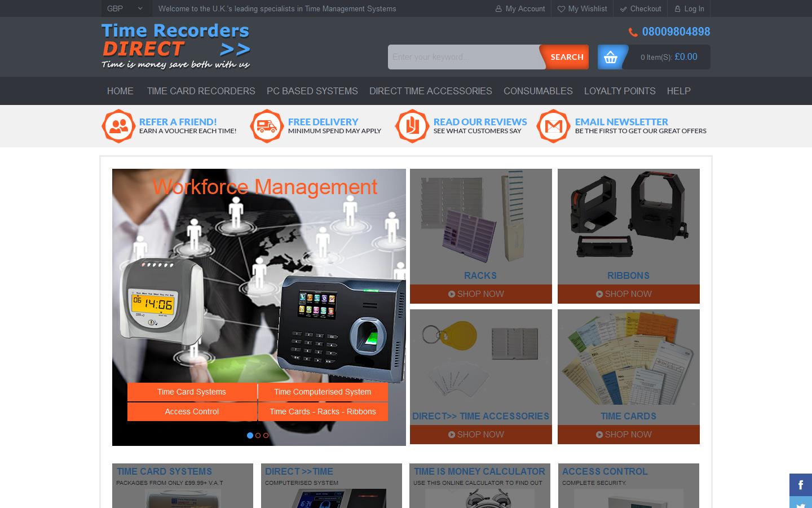Open the Facebook sidebar icon

[x=800, y=485]
